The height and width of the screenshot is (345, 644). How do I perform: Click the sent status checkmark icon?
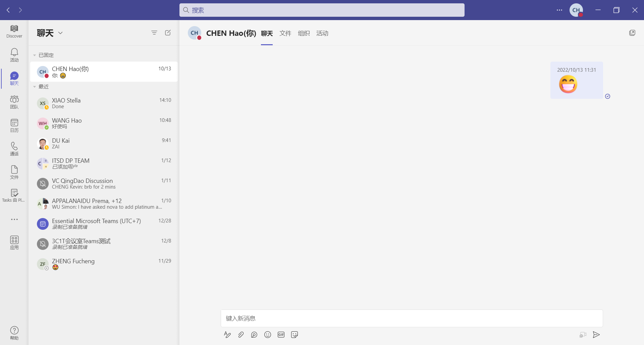(x=608, y=96)
